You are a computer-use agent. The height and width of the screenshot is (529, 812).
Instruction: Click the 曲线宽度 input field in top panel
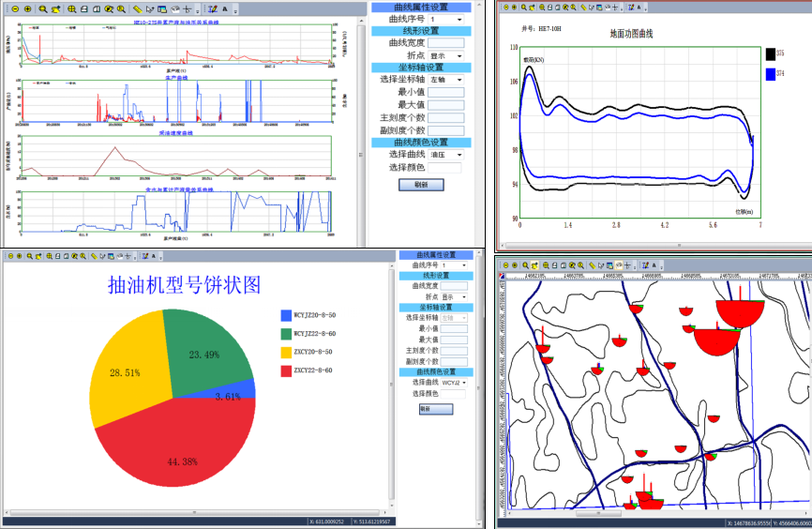(445, 43)
